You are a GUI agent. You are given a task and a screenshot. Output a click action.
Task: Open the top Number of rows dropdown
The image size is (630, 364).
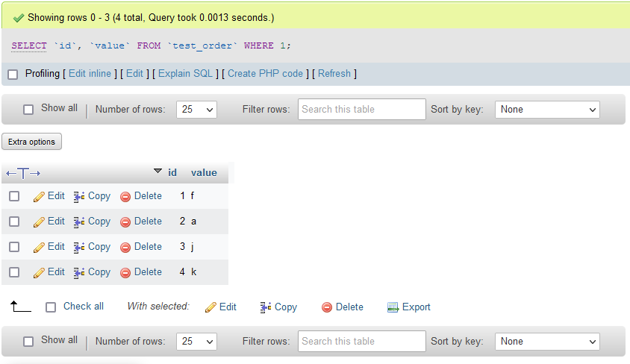(x=196, y=110)
